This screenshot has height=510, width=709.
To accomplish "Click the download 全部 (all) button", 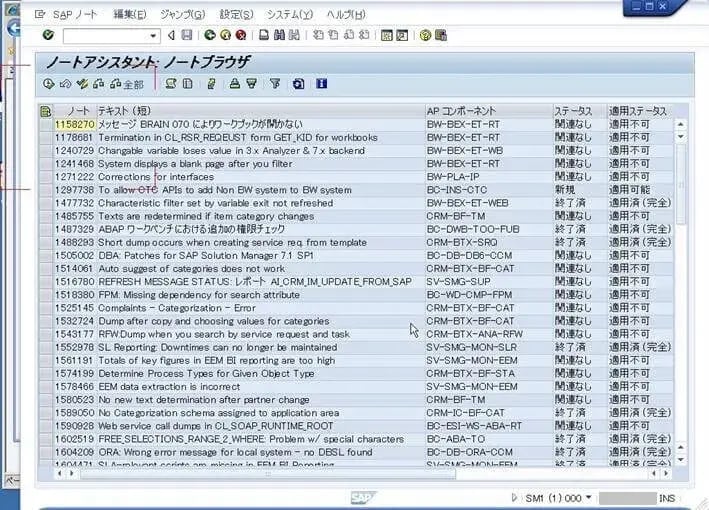I will [127, 84].
